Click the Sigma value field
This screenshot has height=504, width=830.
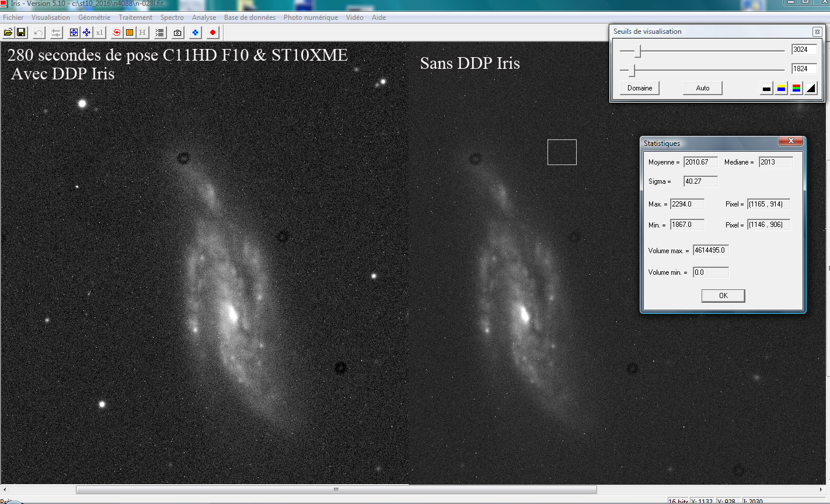(700, 181)
